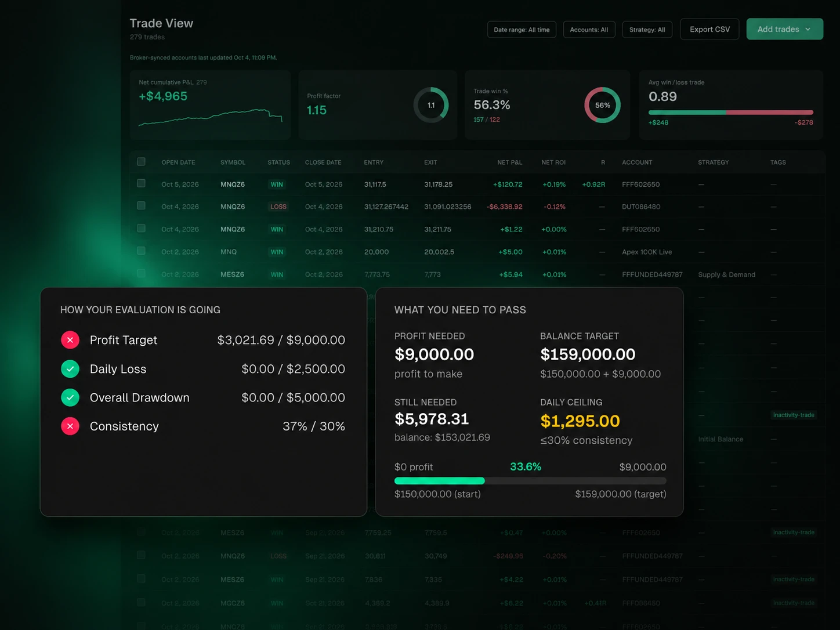Click the avg win/loss green-red bar
The height and width of the screenshot is (630, 840).
tap(730, 112)
